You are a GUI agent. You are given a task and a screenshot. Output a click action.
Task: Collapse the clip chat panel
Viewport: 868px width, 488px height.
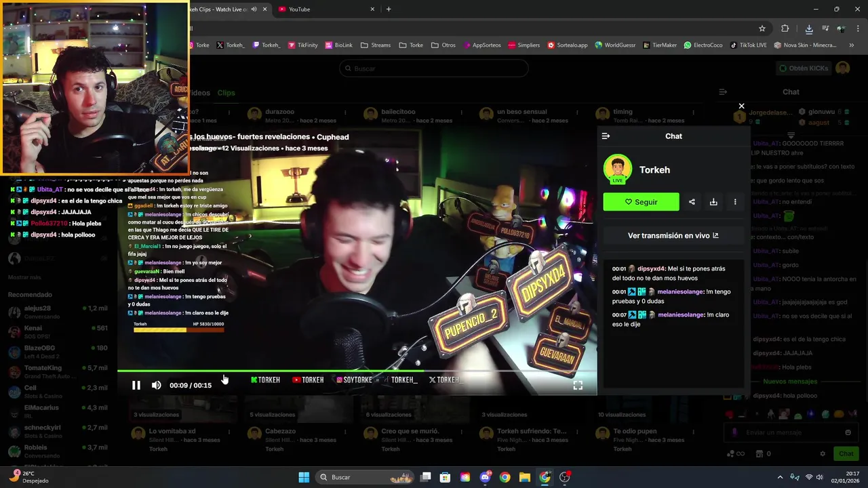606,136
